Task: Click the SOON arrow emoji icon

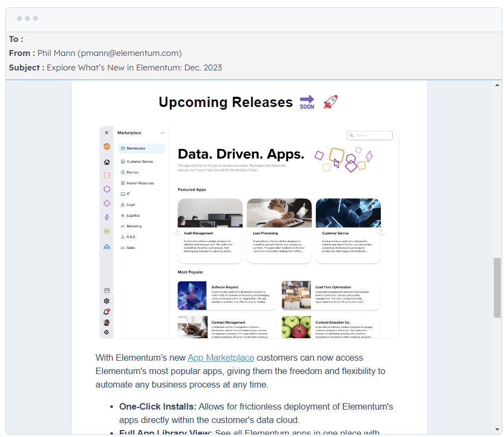Action: coord(307,102)
